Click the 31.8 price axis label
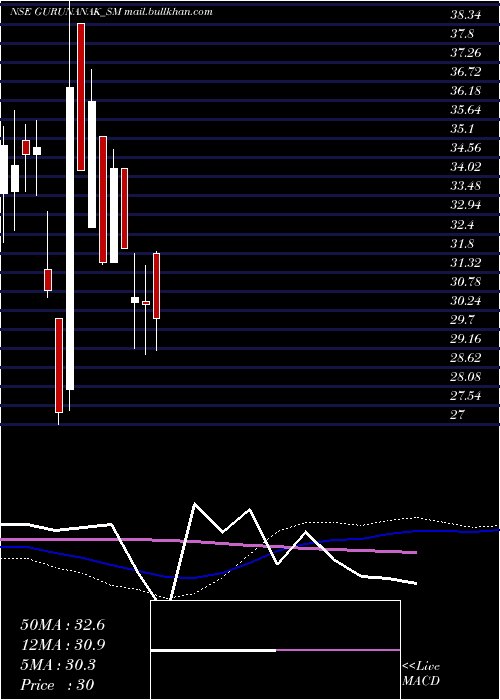This screenshot has width=500, height=700. point(462,244)
